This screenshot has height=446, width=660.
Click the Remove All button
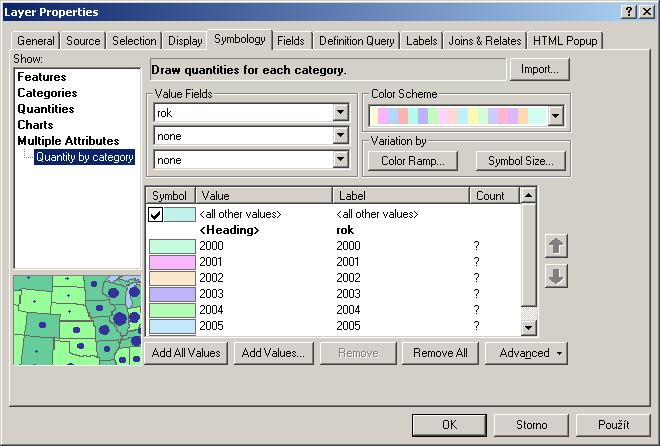pyautogui.click(x=440, y=353)
